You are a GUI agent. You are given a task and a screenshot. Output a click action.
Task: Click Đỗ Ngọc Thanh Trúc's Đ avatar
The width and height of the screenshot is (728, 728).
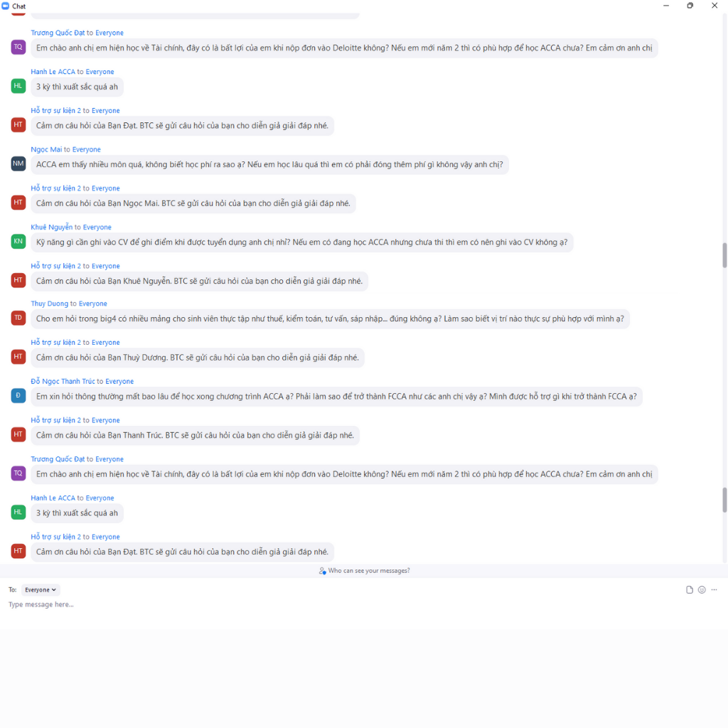pyautogui.click(x=18, y=395)
